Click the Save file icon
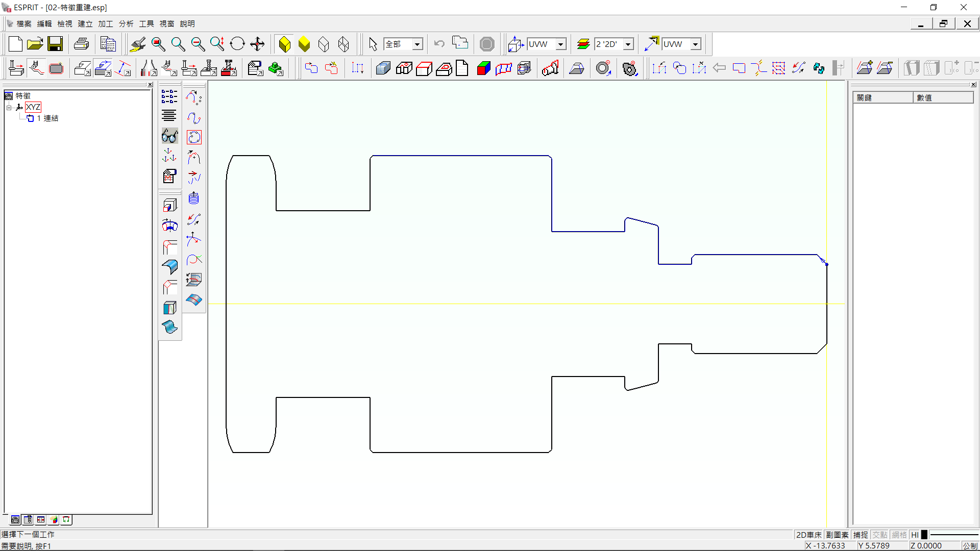 pyautogui.click(x=55, y=44)
